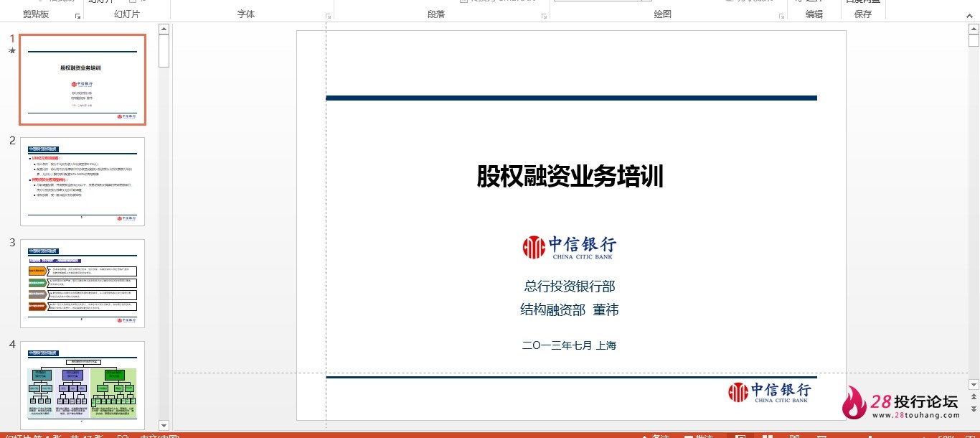The width and height of the screenshot is (980, 438).
Task: Click the text 总行投资银行部
Action: click(570, 286)
